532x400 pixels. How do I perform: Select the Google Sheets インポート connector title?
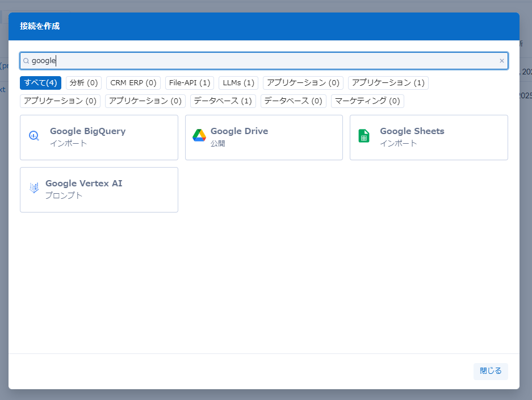point(412,131)
